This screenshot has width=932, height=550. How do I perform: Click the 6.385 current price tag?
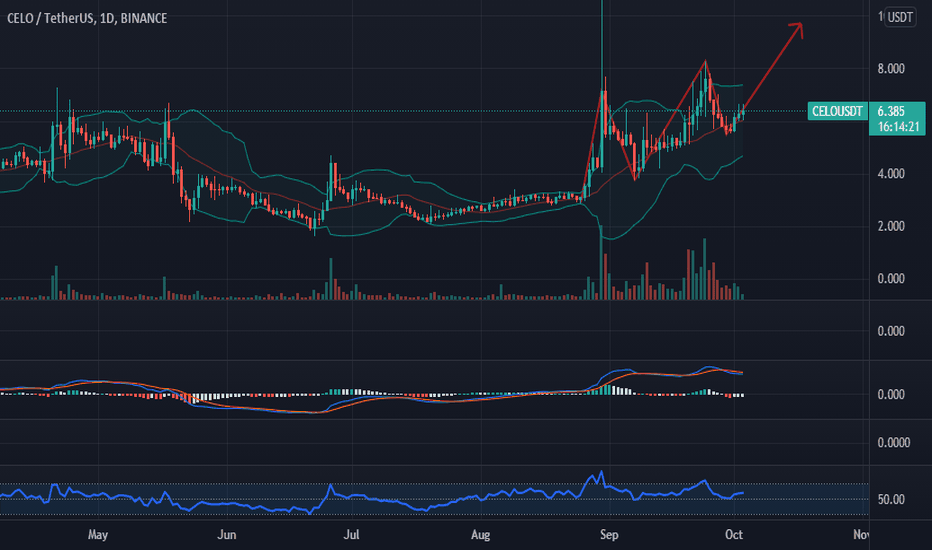pos(891,111)
